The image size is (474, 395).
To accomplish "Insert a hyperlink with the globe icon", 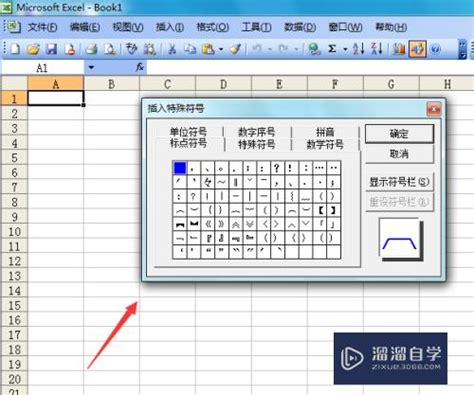I will point(314,49).
